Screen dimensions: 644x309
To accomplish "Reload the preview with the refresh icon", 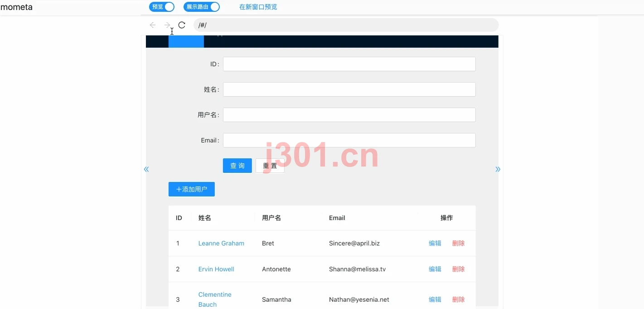I will click(x=182, y=25).
